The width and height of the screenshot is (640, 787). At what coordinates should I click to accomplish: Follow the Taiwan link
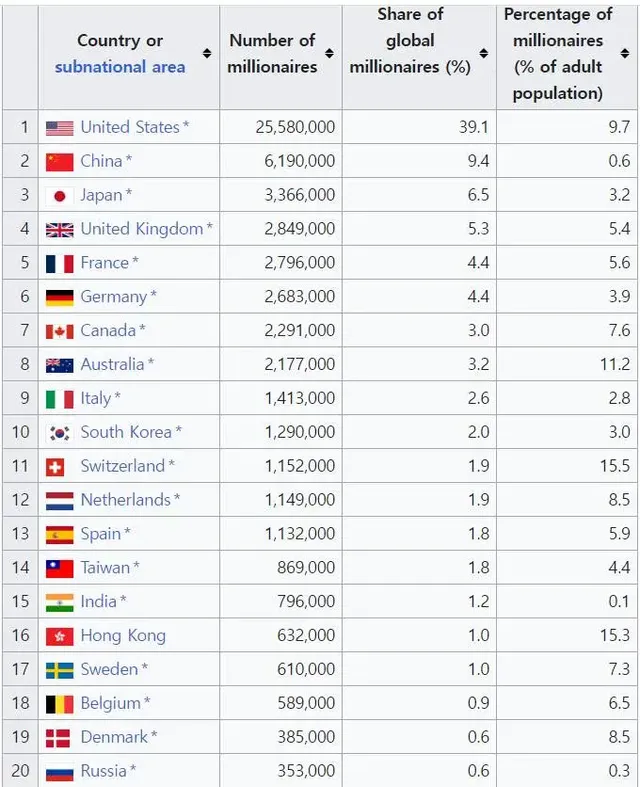tap(105, 568)
